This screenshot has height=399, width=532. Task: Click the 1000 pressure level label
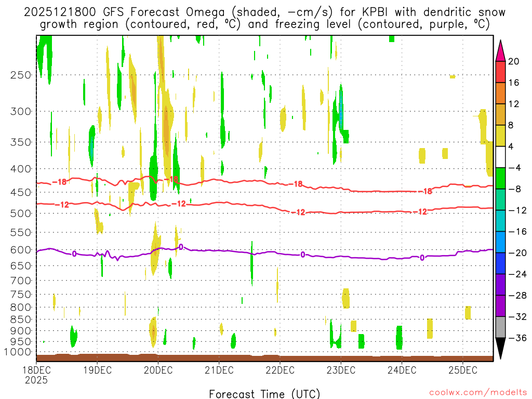pyautogui.click(x=18, y=352)
